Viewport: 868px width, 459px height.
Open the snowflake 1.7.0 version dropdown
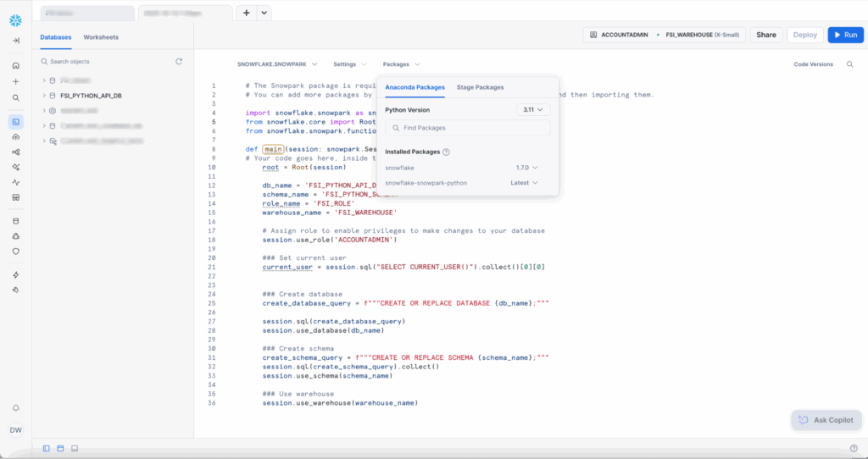(527, 168)
